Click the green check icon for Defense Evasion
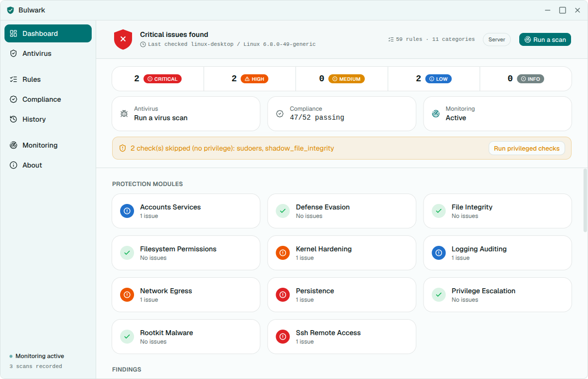 pos(283,211)
